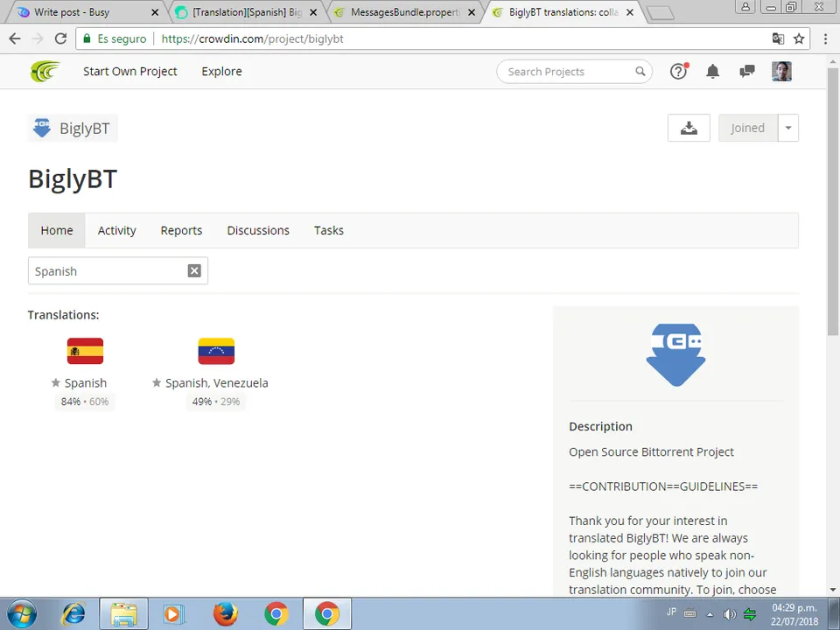Viewport: 840px width, 630px height.
Task: Toggle the star next to Spanish, Venezuela
Action: pyautogui.click(x=157, y=382)
